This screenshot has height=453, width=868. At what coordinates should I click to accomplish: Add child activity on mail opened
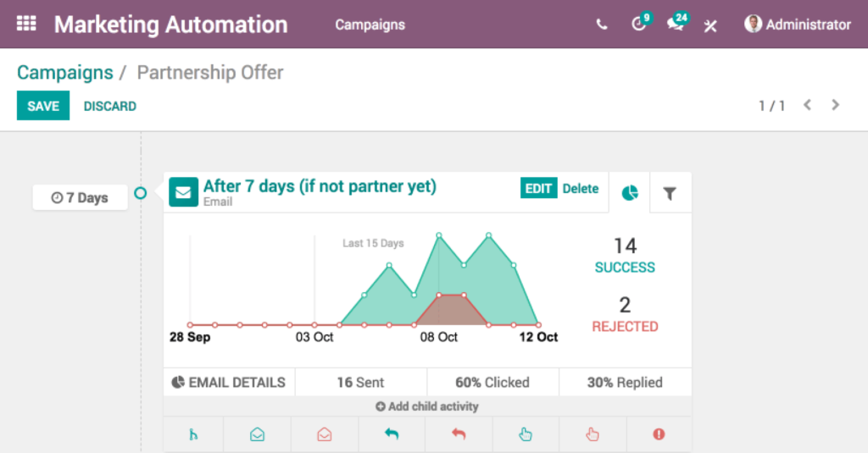coord(257,434)
